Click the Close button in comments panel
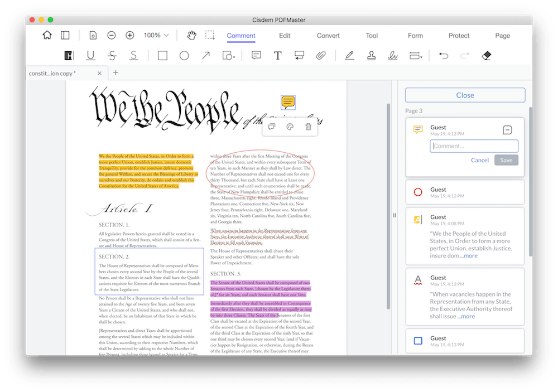This screenshot has height=392, width=558. click(x=465, y=95)
